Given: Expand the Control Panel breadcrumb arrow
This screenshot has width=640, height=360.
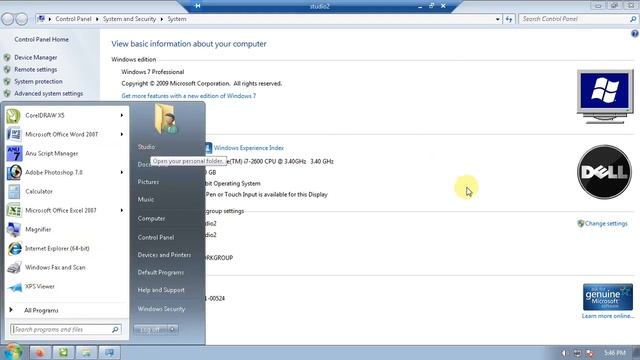Looking at the screenshot, I should coord(97,19).
